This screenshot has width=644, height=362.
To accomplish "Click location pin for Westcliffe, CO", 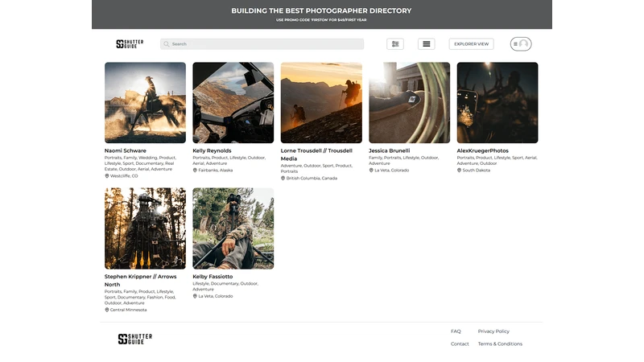I will point(107,176).
